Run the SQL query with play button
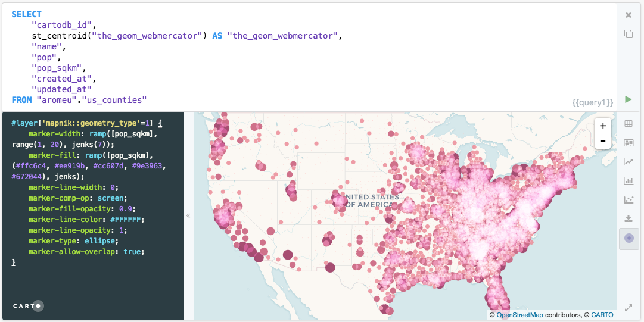 click(x=628, y=99)
